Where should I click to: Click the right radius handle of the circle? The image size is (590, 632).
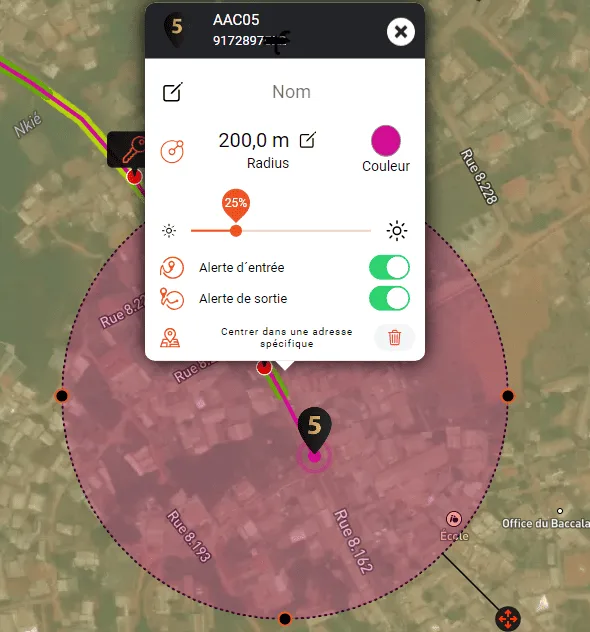[508, 396]
